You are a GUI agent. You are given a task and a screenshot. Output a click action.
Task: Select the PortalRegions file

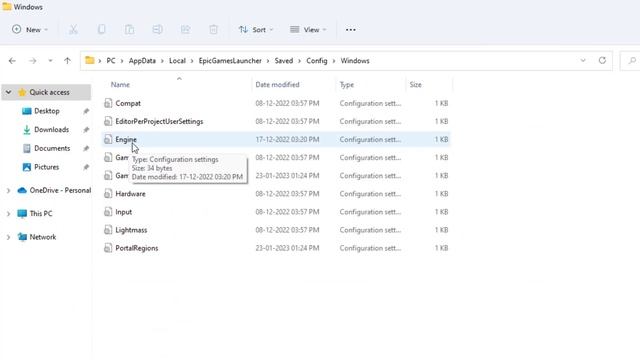[137, 248]
